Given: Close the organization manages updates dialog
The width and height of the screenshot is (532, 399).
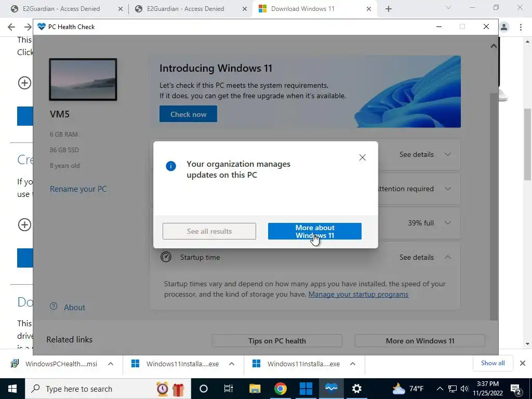Looking at the screenshot, I should tap(362, 157).
